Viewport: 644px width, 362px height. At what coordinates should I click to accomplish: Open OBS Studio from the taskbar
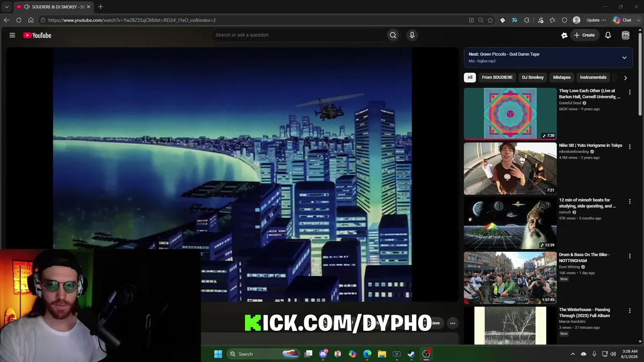pos(426,354)
